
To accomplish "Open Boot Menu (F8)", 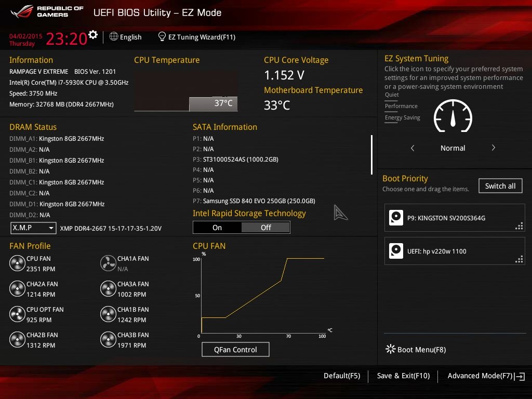I will coord(416,350).
